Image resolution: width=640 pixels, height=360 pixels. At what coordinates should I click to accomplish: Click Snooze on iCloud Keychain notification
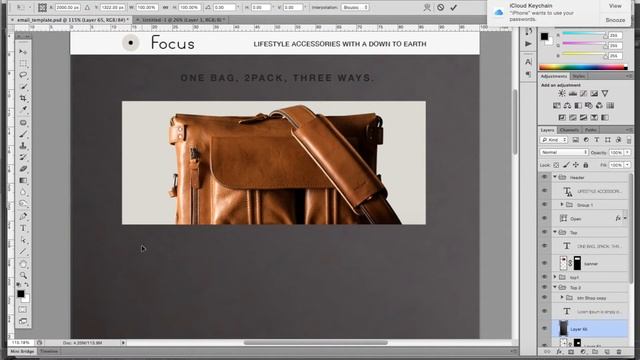(615, 20)
